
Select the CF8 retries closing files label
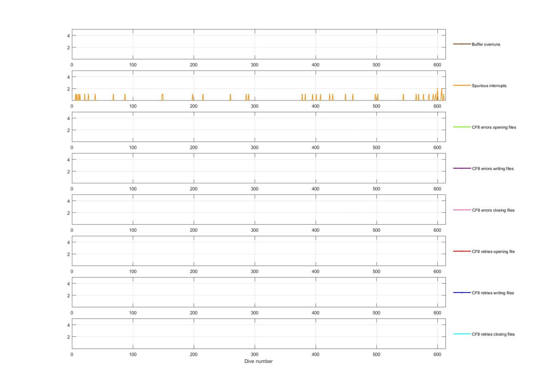493,334
